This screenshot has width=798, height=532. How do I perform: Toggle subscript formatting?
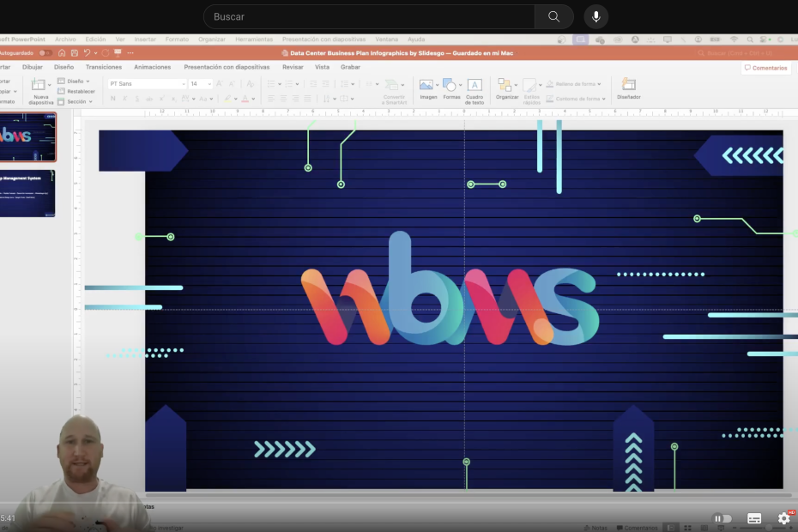[173, 99]
